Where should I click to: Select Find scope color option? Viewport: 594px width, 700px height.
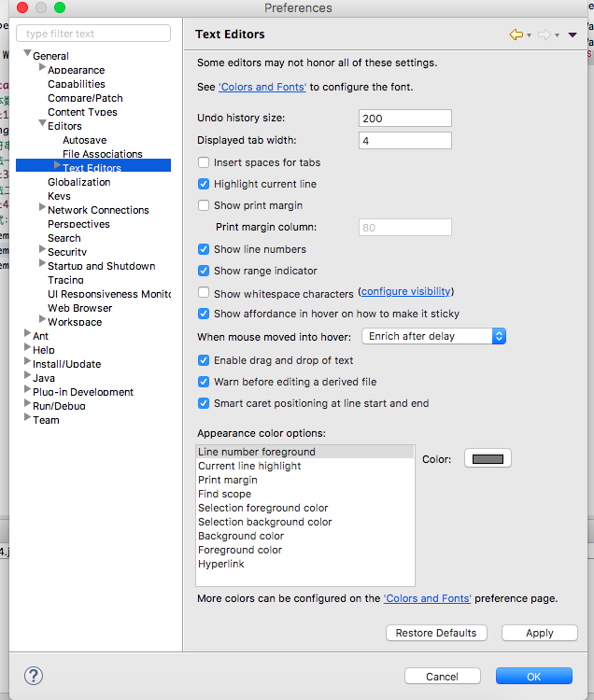(305, 494)
